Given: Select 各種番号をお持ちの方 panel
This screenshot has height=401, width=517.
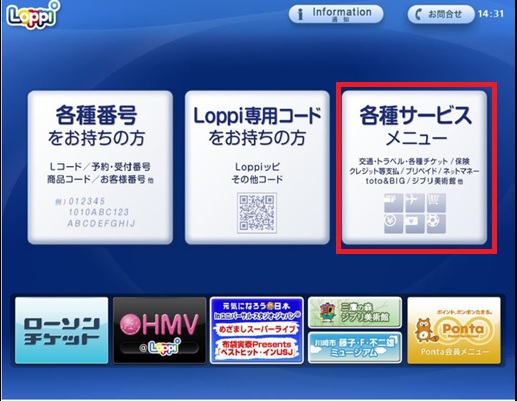Looking at the screenshot, I should pos(100,167).
